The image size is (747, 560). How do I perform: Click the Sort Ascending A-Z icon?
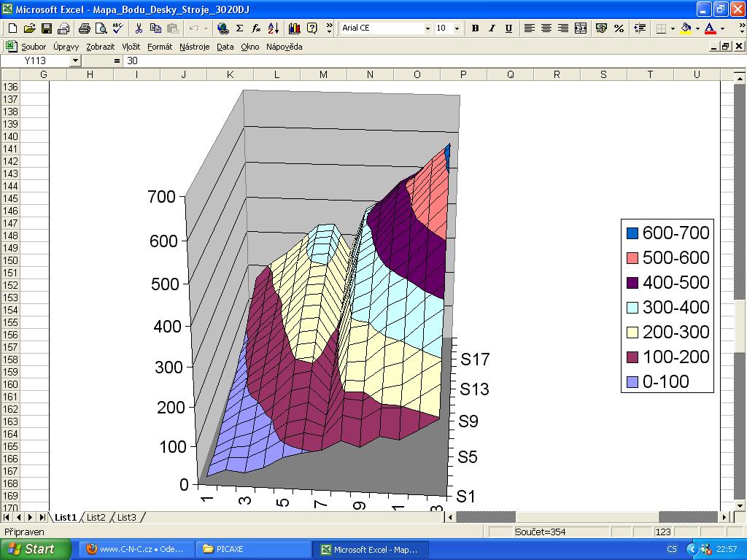tap(274, 28)
